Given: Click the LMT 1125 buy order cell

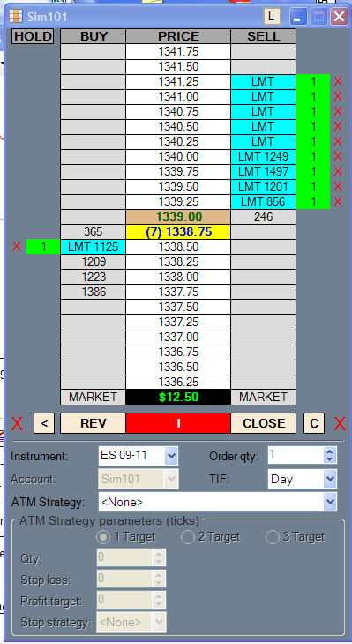Looking at the screenshot, I should click(94, 246).
